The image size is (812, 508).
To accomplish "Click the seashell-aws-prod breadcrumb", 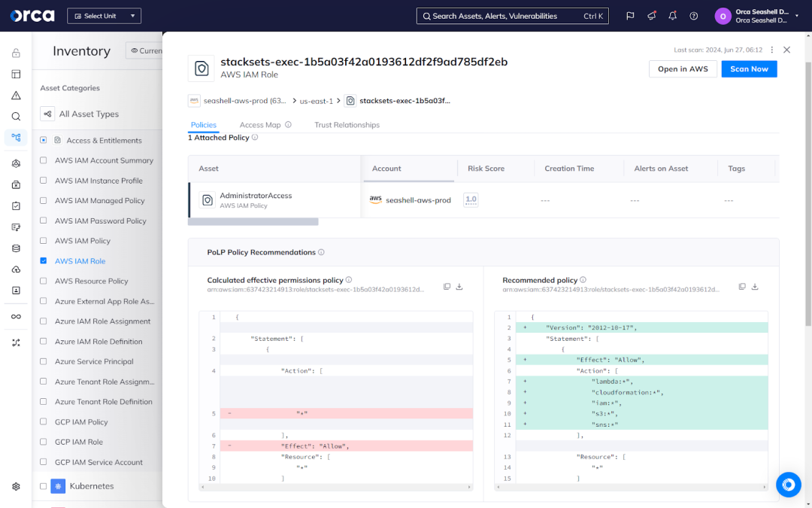I will (x=244, y=101).
